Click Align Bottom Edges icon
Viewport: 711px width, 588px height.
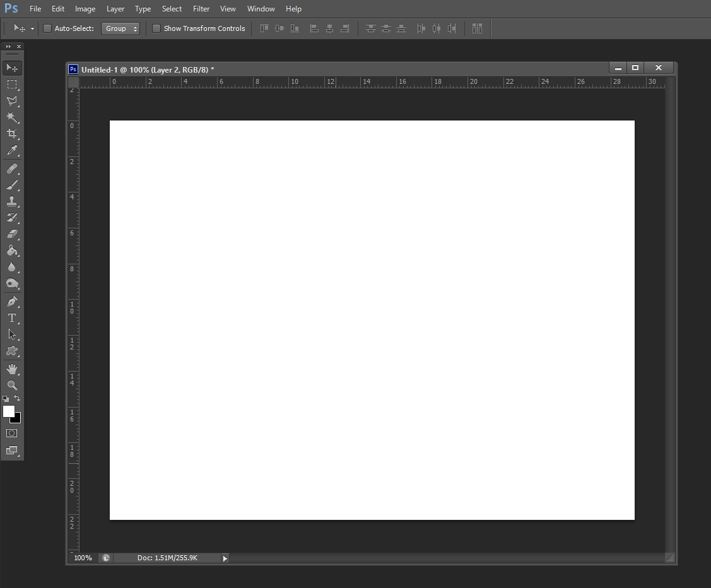pyautogui.click(x=295, y=28)
